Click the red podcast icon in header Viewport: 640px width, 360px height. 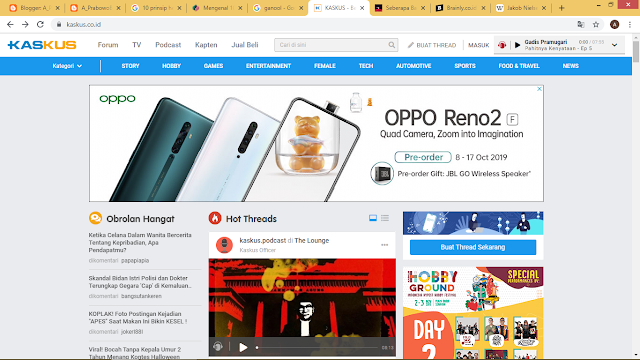point(502,45)
